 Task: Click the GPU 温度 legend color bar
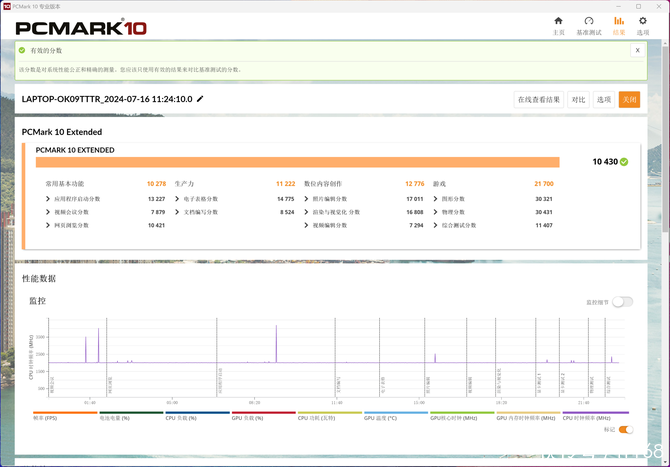point(395,413)
